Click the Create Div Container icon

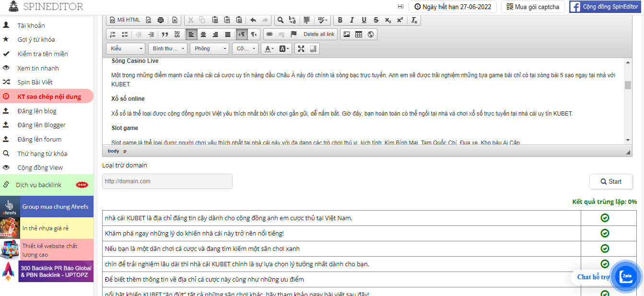(177, 35)
